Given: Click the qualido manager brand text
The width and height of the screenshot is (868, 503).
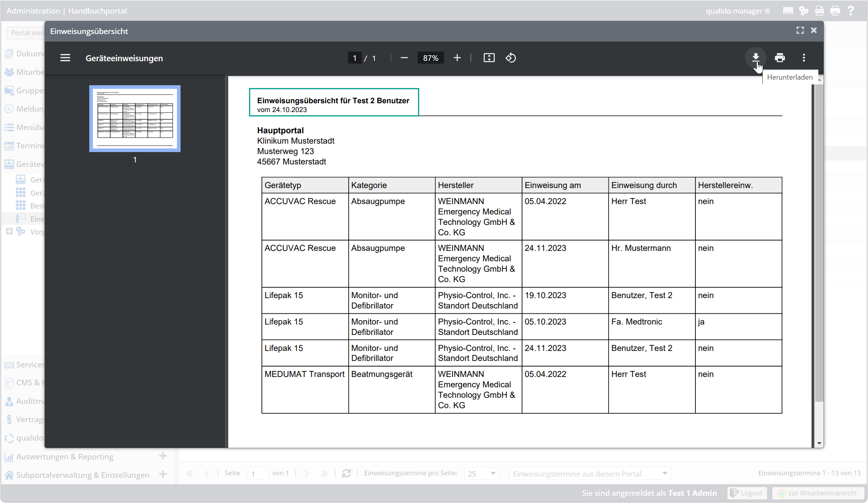Looking at the screenshot, I should pos(737,11).
